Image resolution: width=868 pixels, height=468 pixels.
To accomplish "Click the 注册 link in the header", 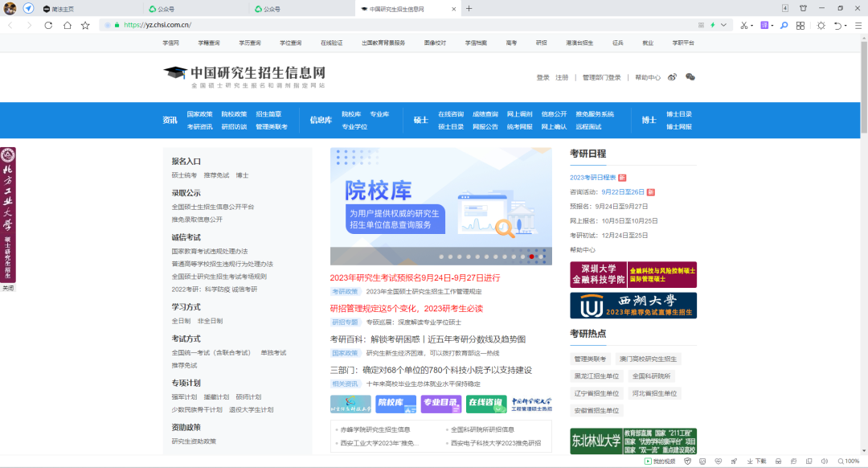I will (562, 77).
